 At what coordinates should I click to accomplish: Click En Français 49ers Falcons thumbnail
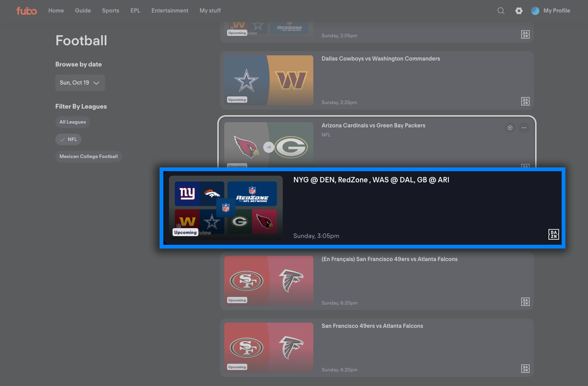click(x=269, y=281)
